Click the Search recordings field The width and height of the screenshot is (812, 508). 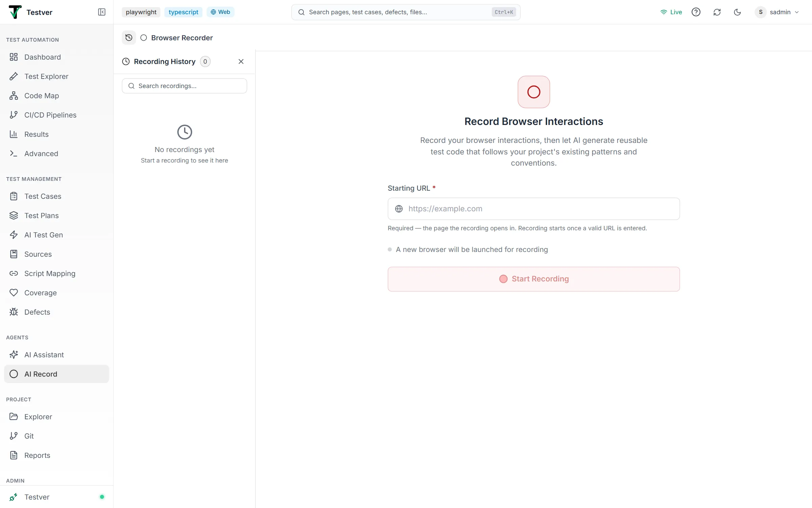coord(184,86)
